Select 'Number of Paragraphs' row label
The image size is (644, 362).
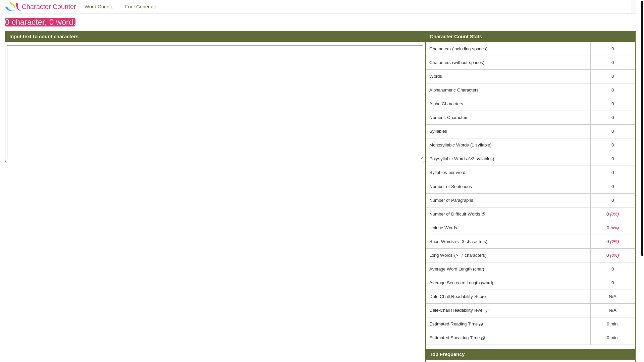[x=451, y=200]
